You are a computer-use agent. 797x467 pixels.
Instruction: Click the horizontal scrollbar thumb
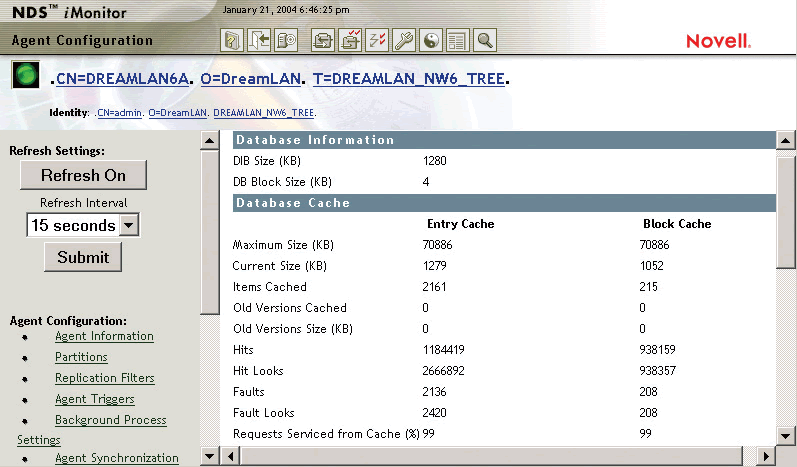click(491, 456)
